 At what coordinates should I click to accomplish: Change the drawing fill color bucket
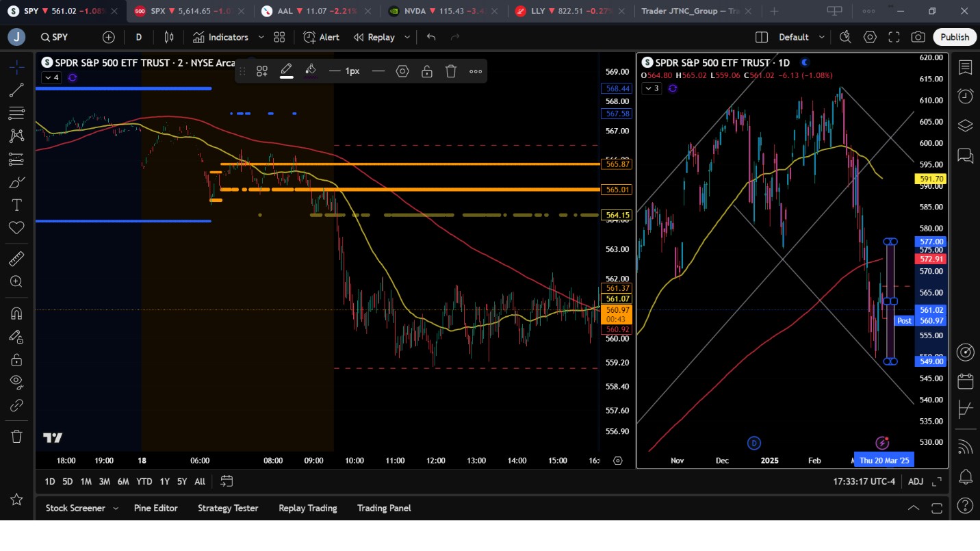pos(310,71)
